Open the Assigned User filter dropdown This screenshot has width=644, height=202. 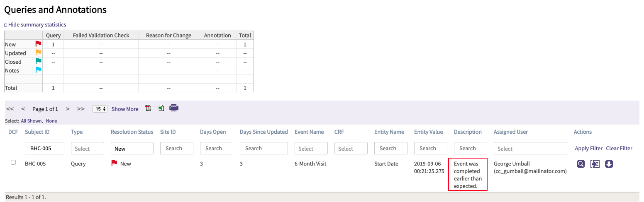[x=530, y=149]
